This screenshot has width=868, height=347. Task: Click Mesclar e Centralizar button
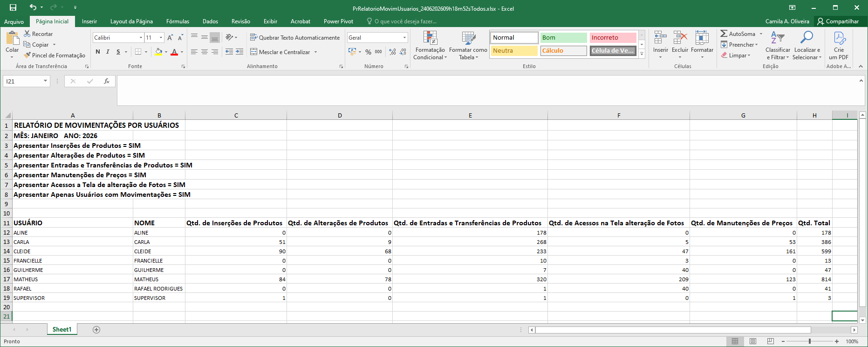280,52
